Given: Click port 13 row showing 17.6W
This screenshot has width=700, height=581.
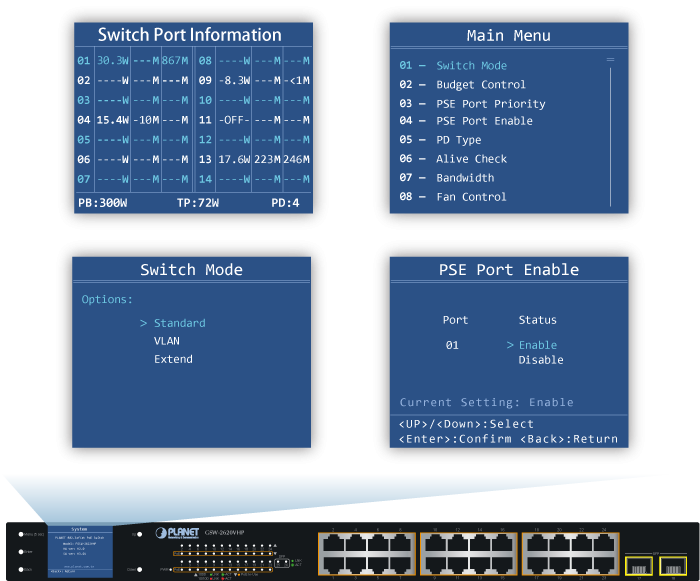Looking at the screenshot, I should tap(255, 159).
